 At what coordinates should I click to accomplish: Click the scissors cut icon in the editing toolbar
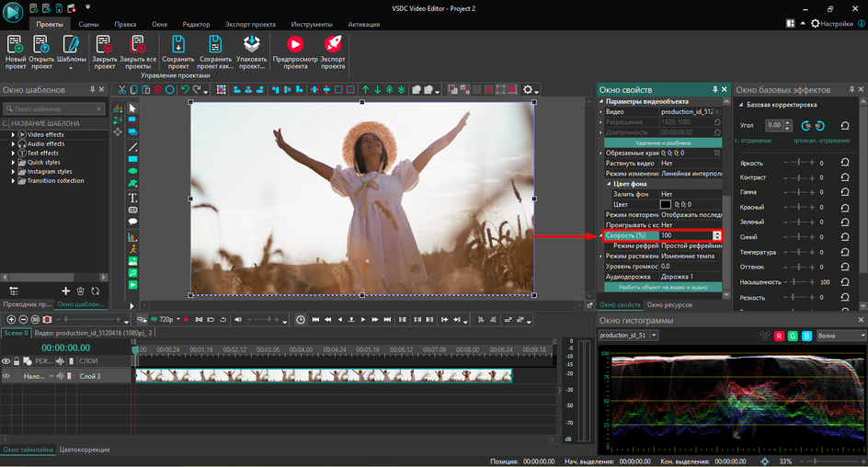[x=121, y=90]
